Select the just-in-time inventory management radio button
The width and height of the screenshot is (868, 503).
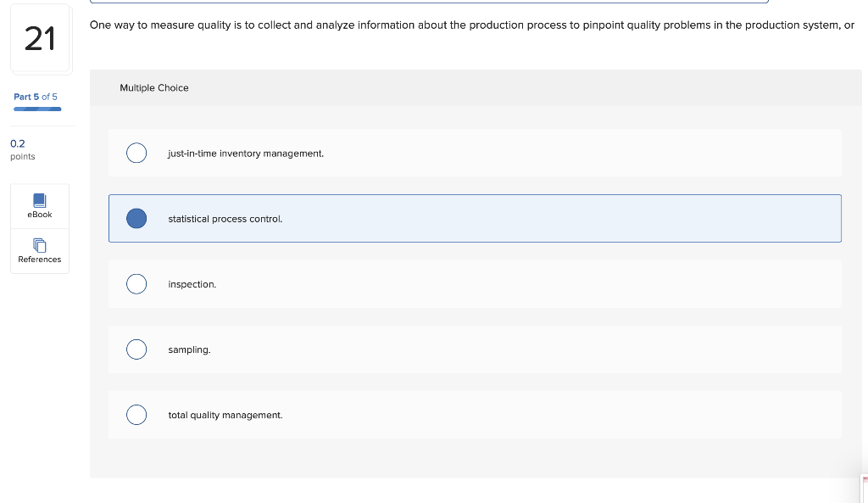136,154
